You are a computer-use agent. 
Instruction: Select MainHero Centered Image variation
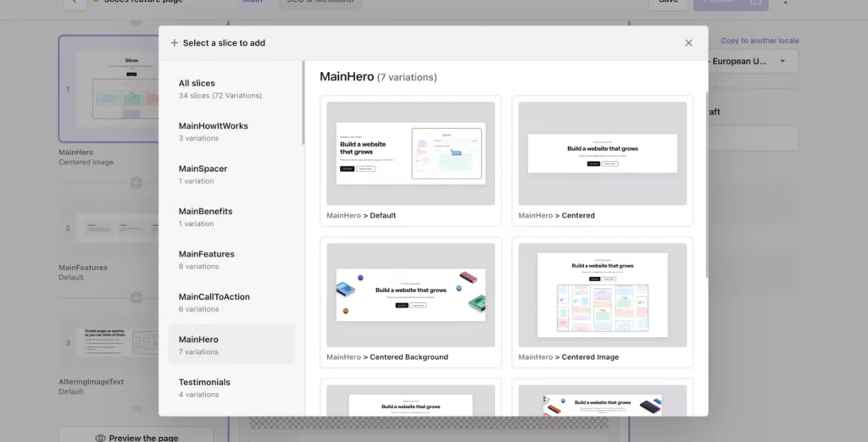(x=602, y=296)
